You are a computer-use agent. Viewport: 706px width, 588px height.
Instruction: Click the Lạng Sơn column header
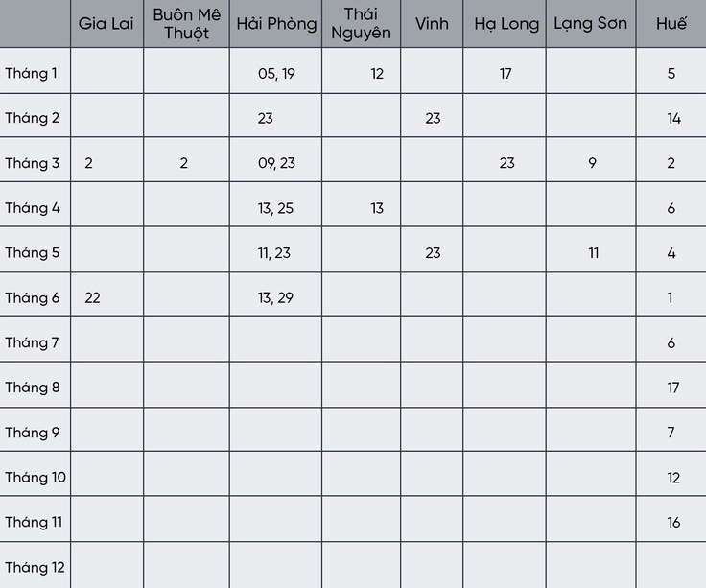pos(591,23)
